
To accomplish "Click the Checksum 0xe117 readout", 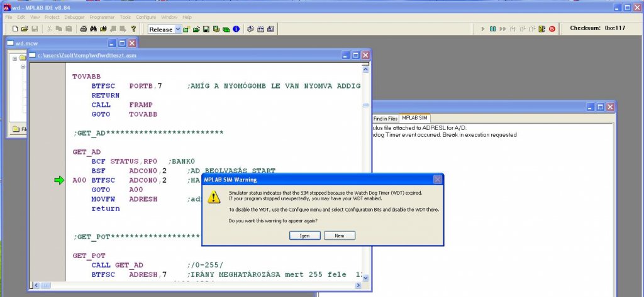I will pos(597,28).
